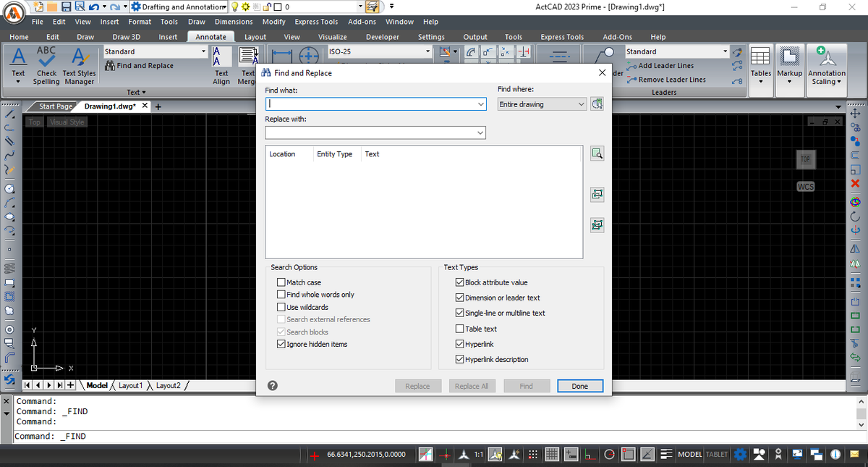This screenshot has width=868, height=467.
Task: Click the Find button
Action: [x=527, y=386]
